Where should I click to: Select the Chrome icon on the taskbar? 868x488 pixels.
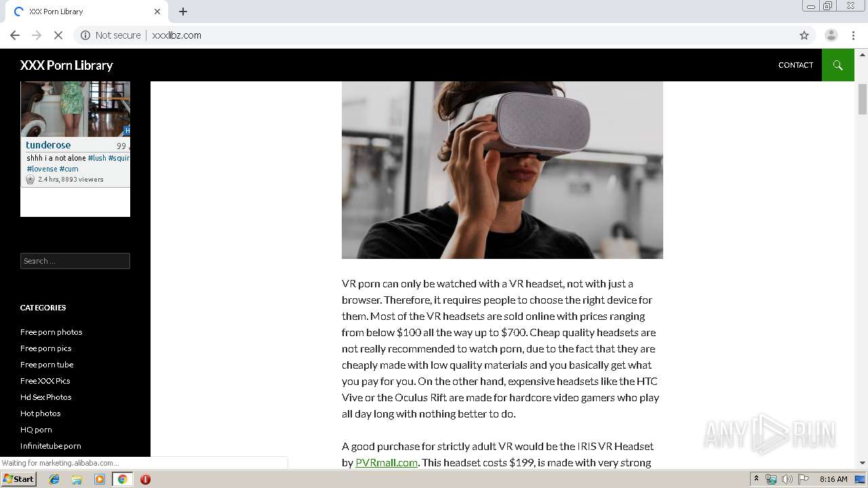click(122, 479)
